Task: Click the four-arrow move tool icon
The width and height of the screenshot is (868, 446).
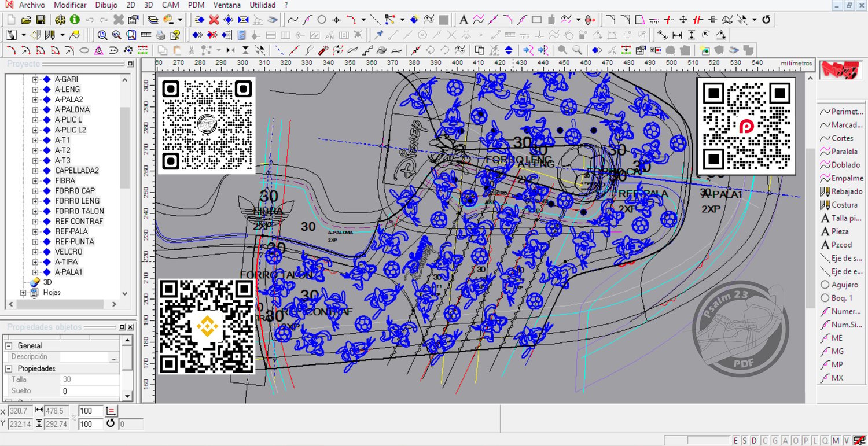Action: click(x=683, y=20)
